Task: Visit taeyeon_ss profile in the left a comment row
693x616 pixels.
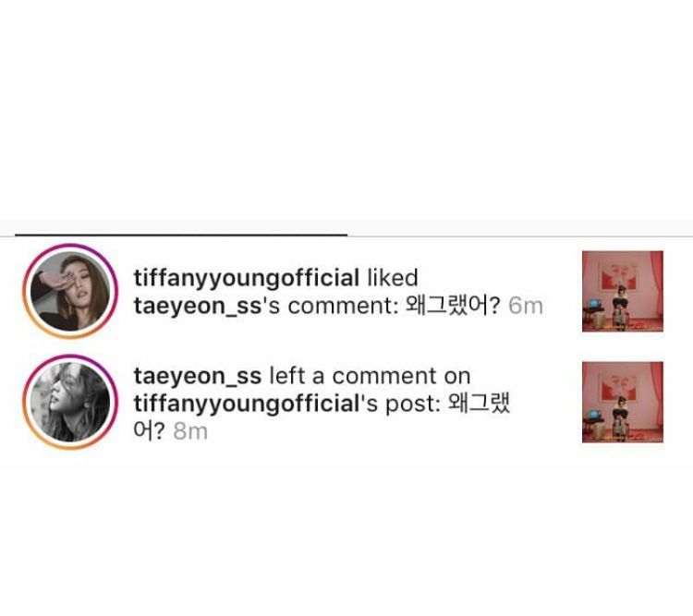Action: 198,376
